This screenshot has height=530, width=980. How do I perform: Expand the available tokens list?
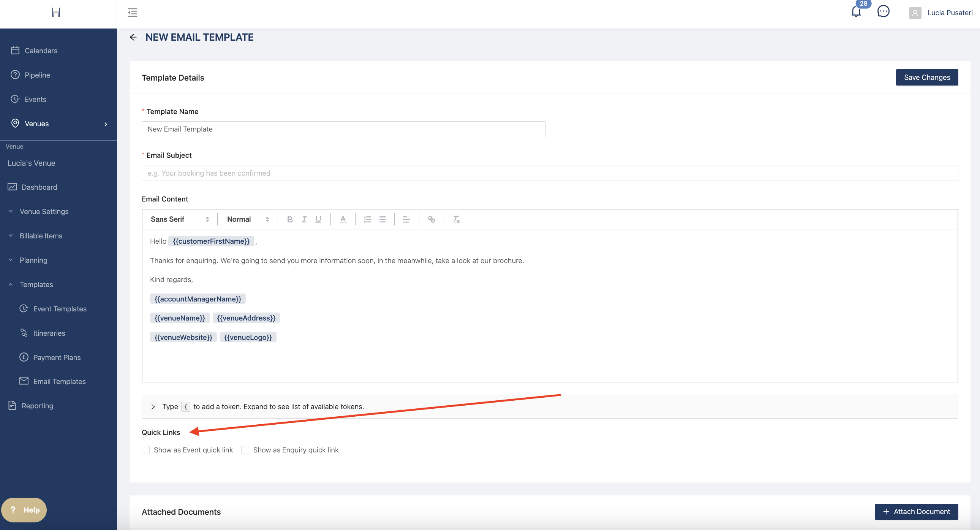(x=153, y=407)
